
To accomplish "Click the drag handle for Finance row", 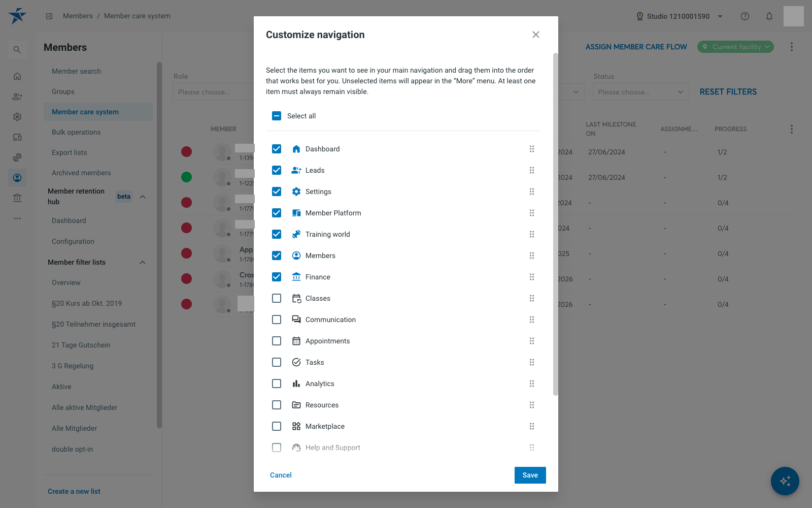I will click(532, 277).
